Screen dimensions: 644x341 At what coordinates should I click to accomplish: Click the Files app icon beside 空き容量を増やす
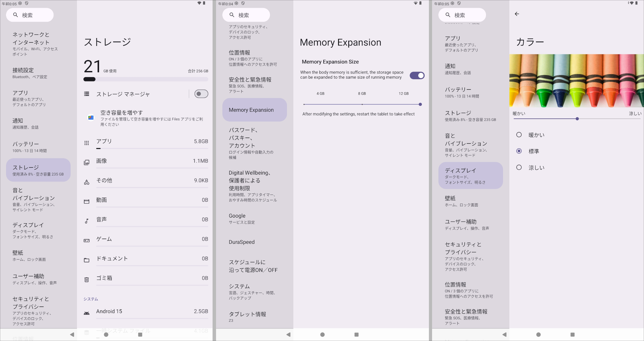[91, 117]
